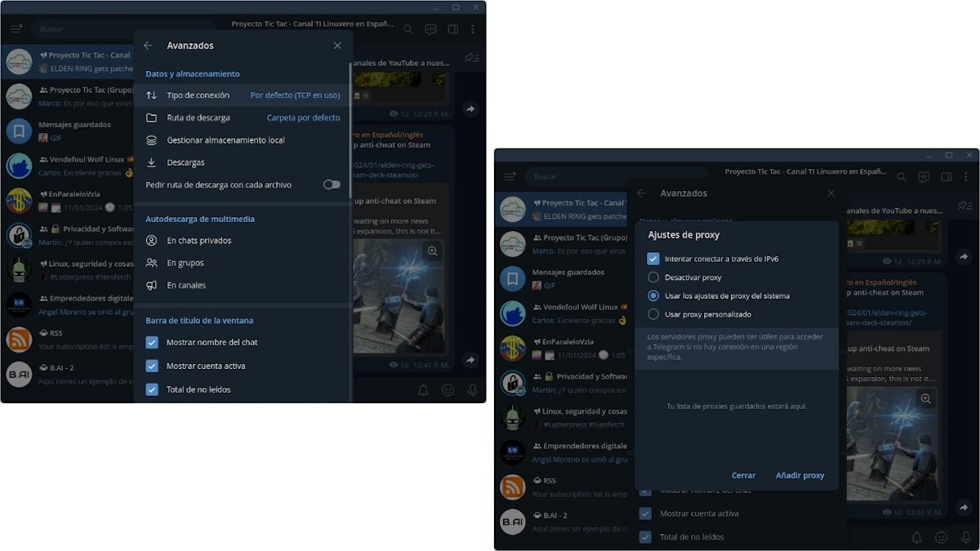Screen dimensions: 980x551
Task: Toggle Pedir ruta de descarga con cada archivo
Action: [x=332, y=184]
